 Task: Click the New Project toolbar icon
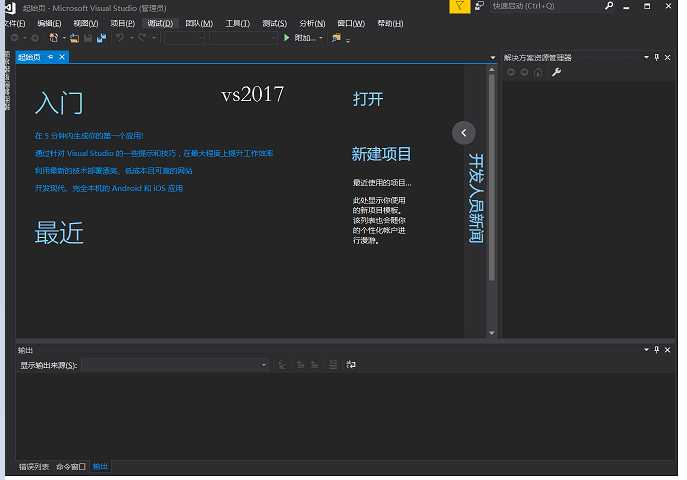(53, 38)
